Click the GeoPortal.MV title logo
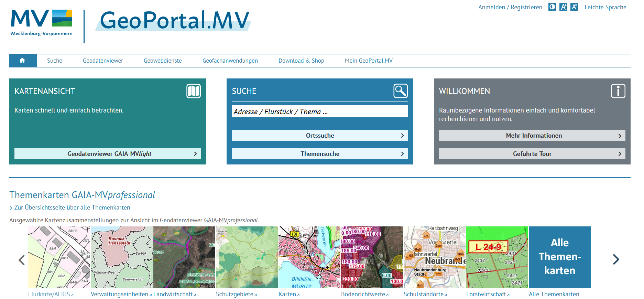Viewport: 644px width, 299px height. (173, 20)
